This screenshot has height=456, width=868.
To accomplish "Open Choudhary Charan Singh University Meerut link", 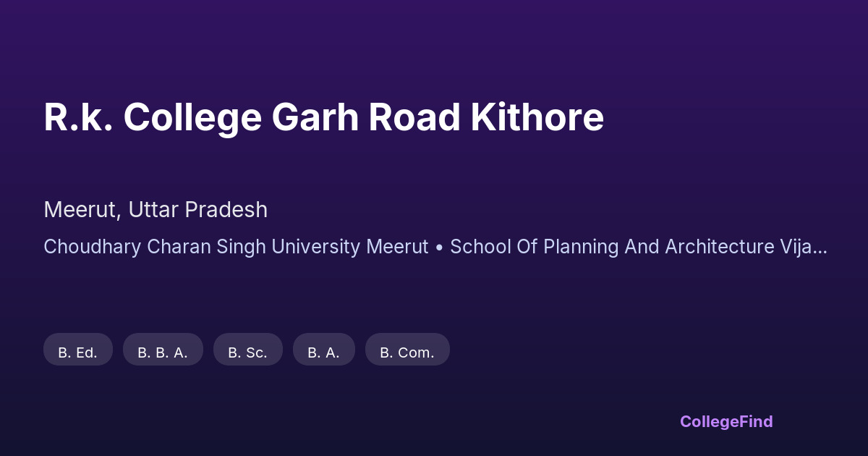I will tap(236, 247).
